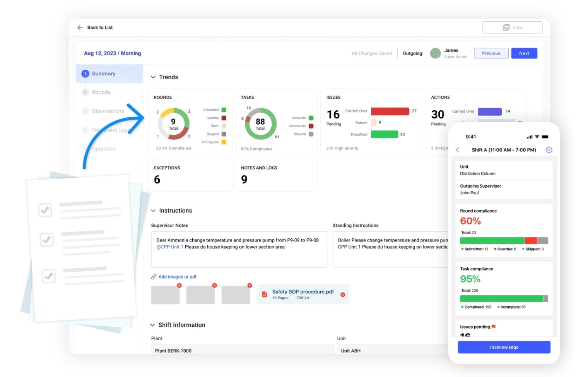The image size is (588, 377).
Task: Collapse the Instructions section
Action: (x=153, y=210)
